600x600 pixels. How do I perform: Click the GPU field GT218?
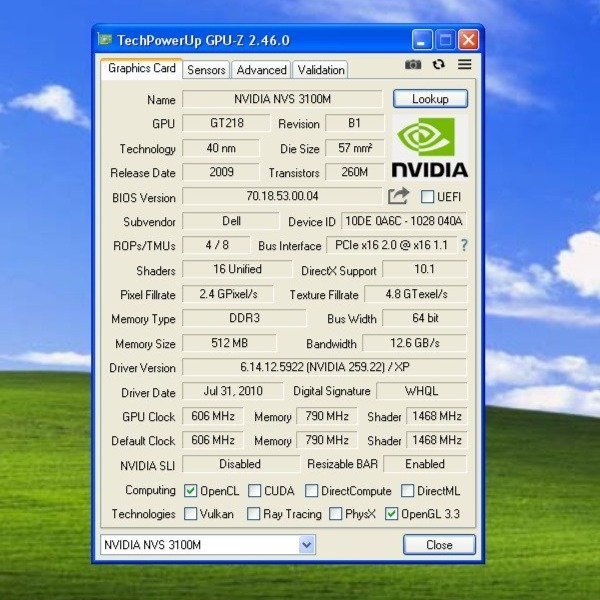coord(226,123)
